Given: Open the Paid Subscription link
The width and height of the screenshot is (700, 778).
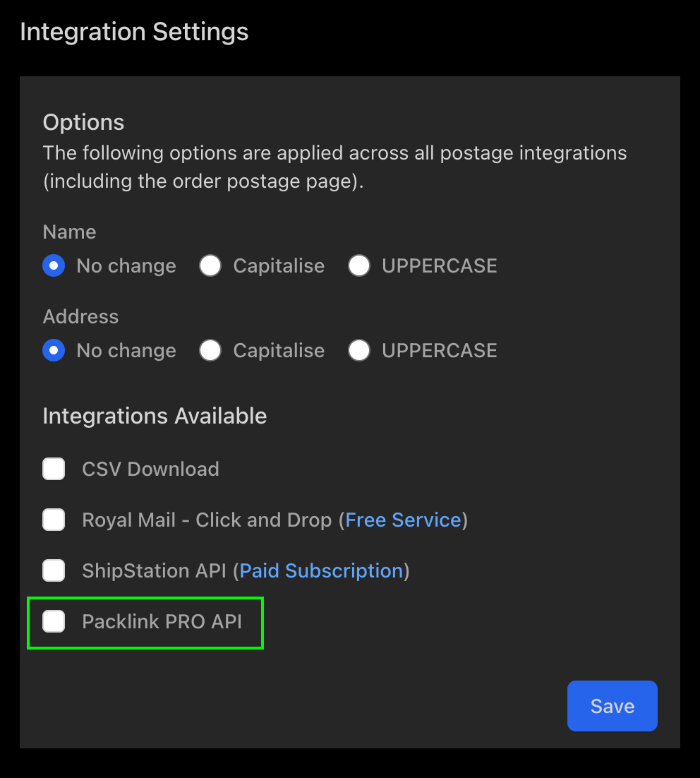Looking at the screenshot, I should (x=322, y=570).
